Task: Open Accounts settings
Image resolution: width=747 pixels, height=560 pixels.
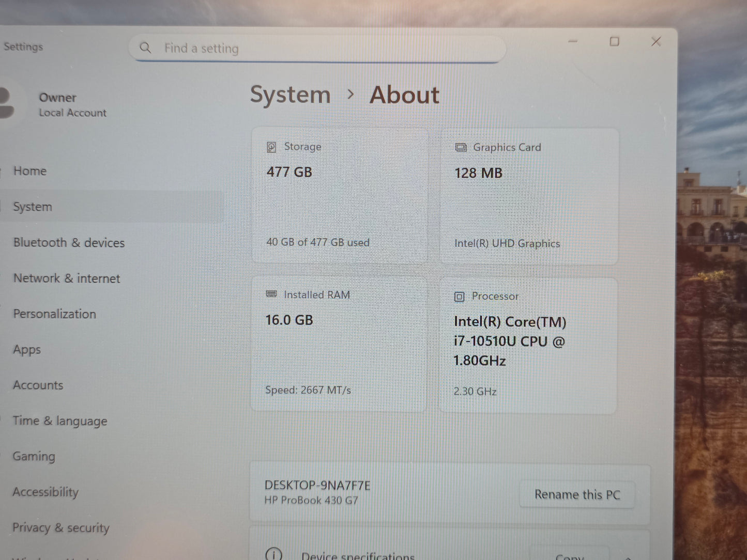Action: 37,385
